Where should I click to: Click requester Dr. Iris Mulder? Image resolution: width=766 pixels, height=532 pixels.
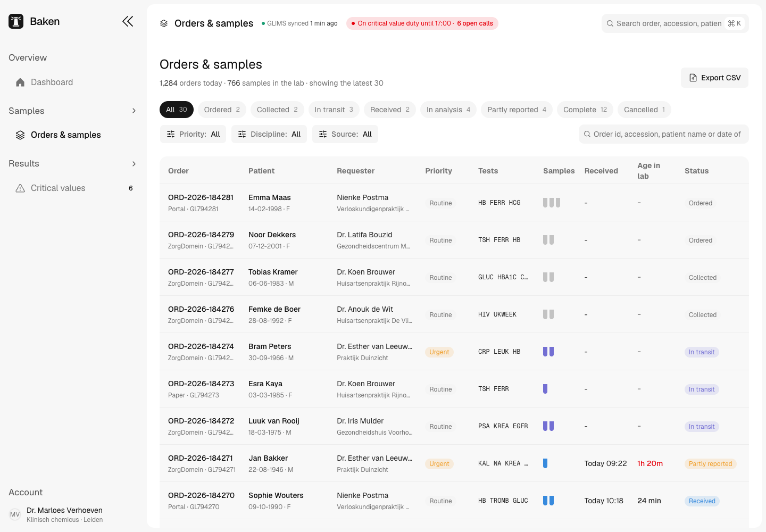(360, 421)
